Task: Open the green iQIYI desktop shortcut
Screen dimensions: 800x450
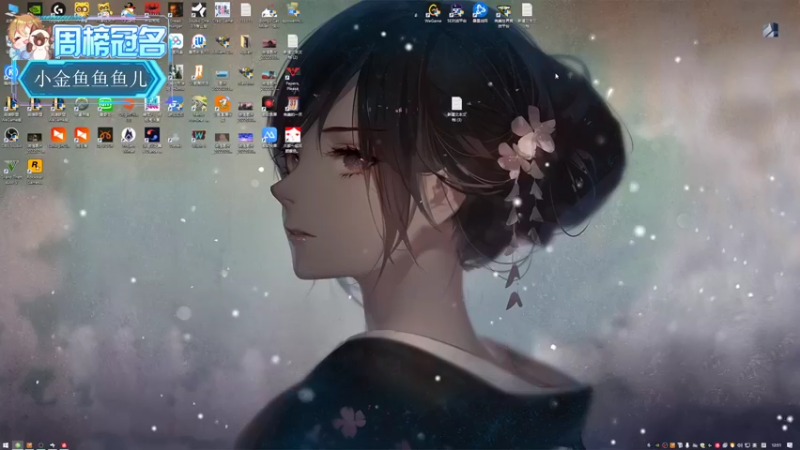Action: coord(105,104)
